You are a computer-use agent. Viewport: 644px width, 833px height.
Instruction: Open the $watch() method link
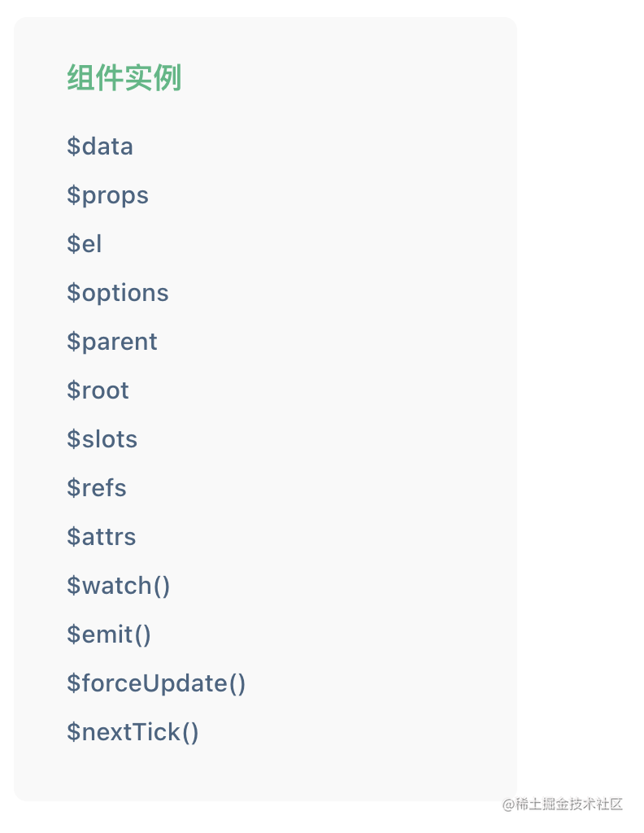point(119,586)
